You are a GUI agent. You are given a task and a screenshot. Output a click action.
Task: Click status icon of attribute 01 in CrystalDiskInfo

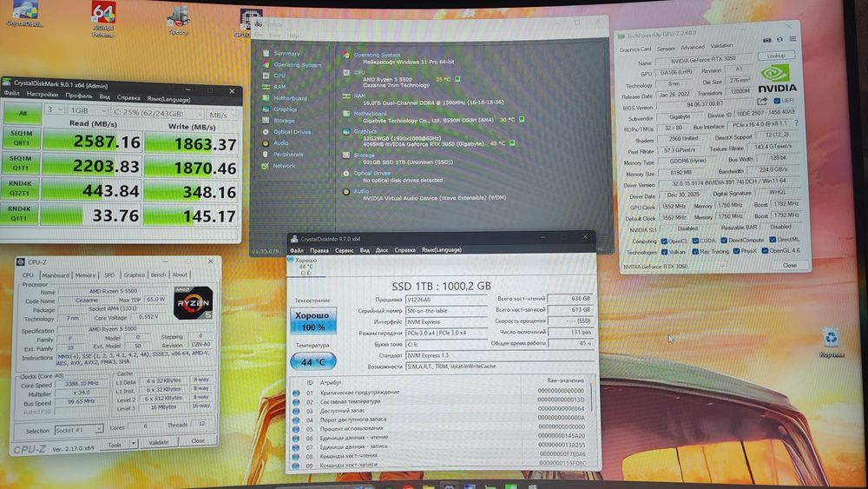tap(296, 393)
